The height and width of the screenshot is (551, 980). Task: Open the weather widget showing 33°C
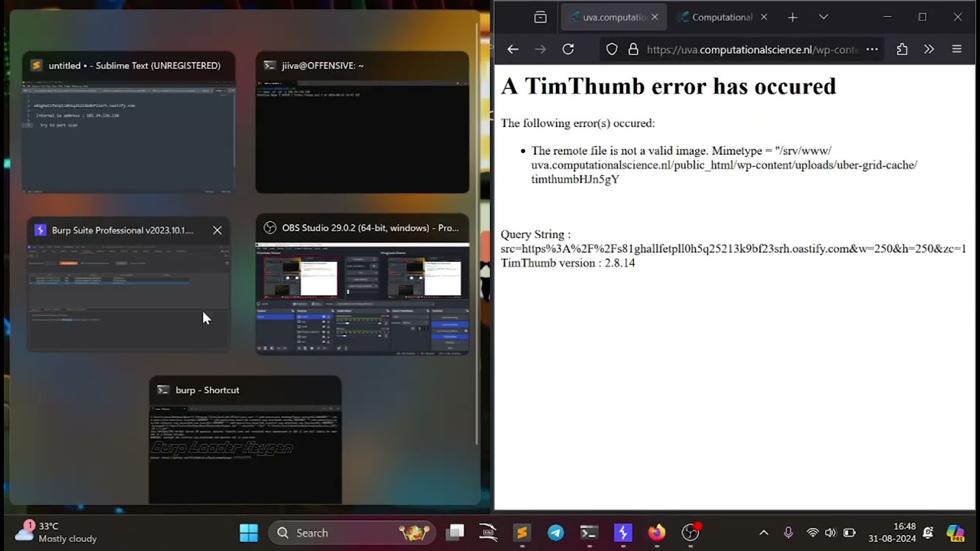pos(57,533)
